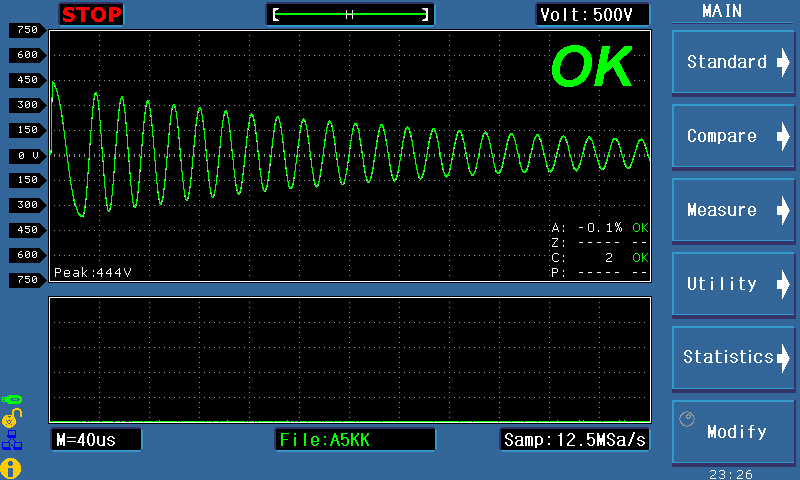Expand the Standard submenu arrow
Viewport: 800px width, 480px height.
pyautogui.click(x=782, y=62)
